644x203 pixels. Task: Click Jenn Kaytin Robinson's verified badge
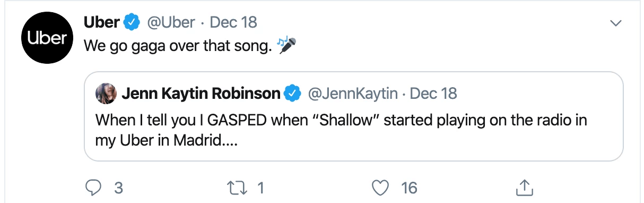[292, 94]
